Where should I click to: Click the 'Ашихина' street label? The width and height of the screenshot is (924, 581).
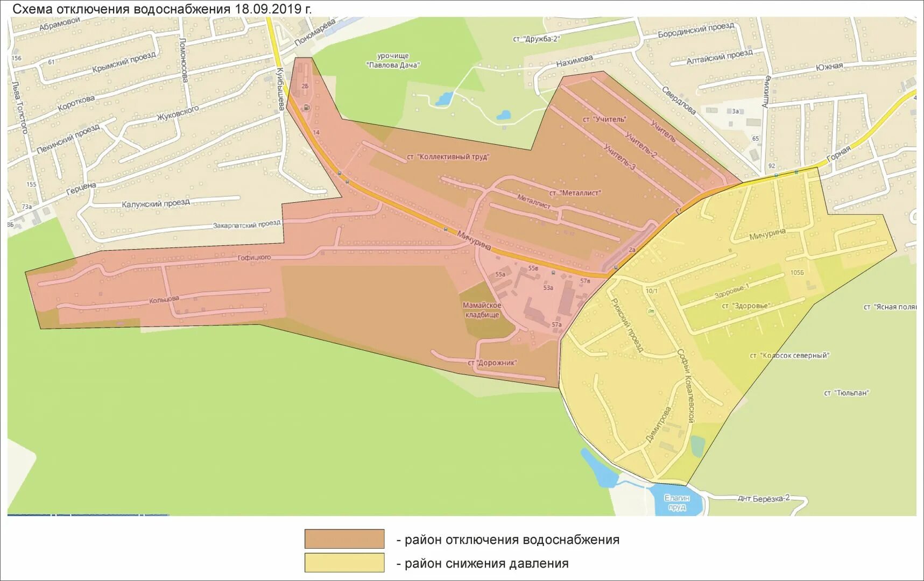pyautogui.click(x=766, y=91)
